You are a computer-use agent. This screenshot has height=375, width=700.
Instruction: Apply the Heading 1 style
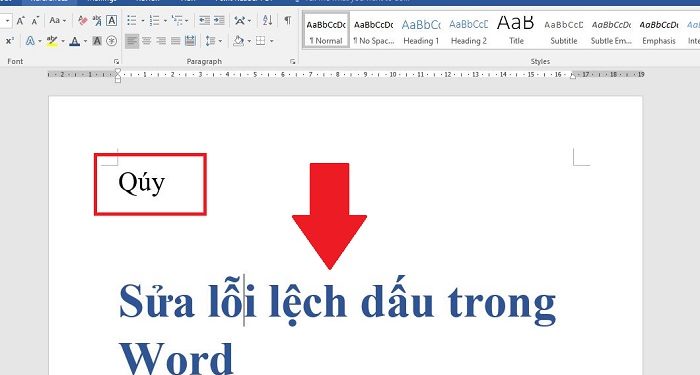(x=421, y=30)
